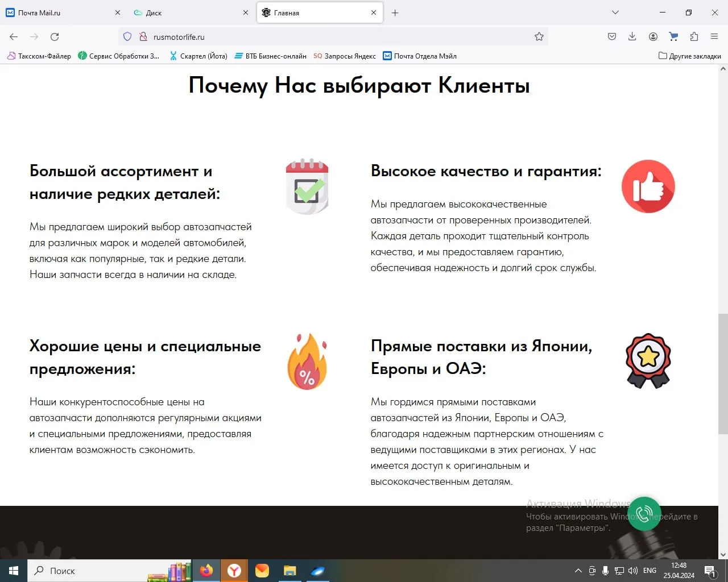
Task: Open the Firefox downloads panel
Action: pyautogui.click(x=632, y=37)
